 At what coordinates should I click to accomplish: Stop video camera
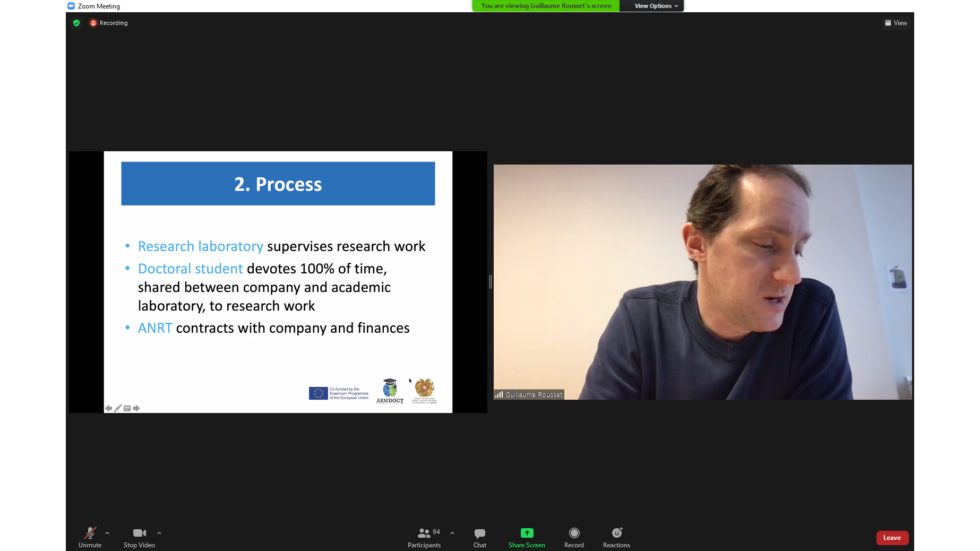point(139,537)
